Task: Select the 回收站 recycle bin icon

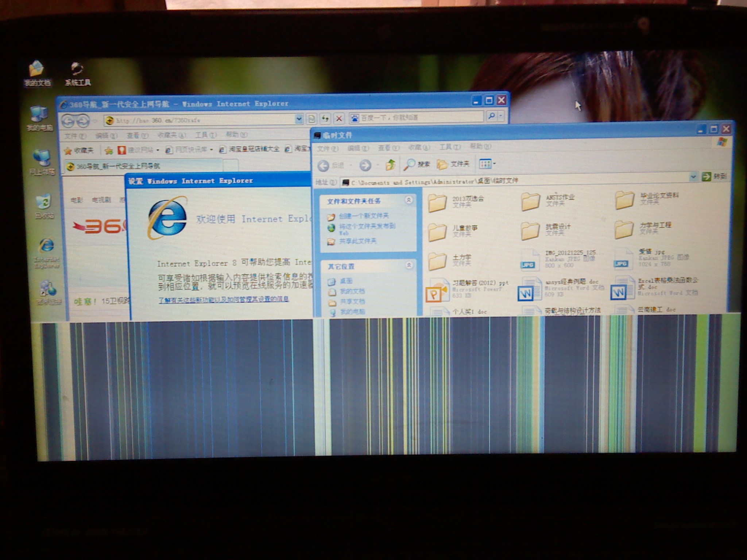Action: 44,206
